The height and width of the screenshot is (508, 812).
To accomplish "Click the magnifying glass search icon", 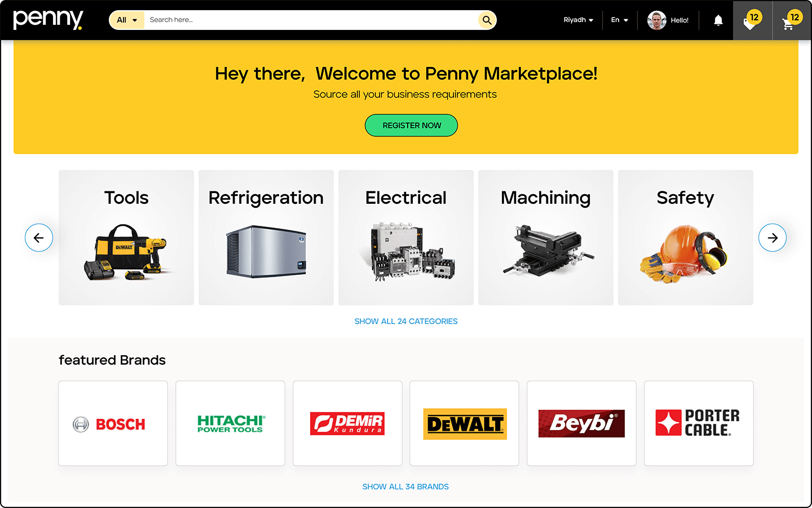I will 487,20.
